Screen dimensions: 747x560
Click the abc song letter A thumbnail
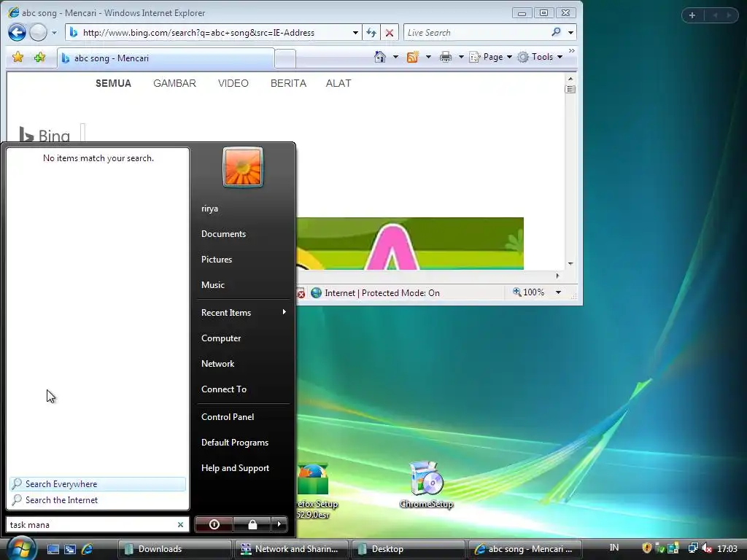click(410, 244)
